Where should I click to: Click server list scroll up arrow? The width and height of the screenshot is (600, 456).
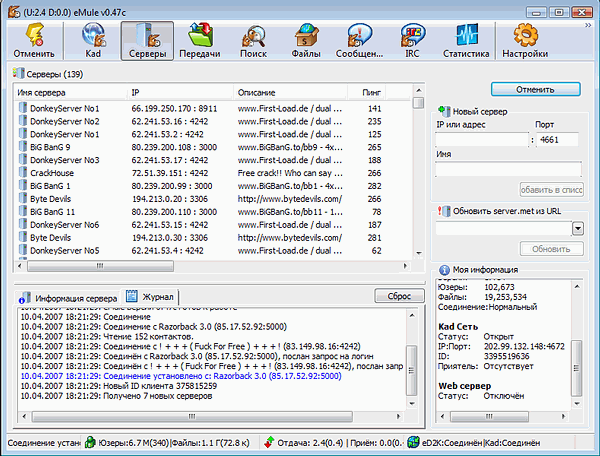coord(419,91)
